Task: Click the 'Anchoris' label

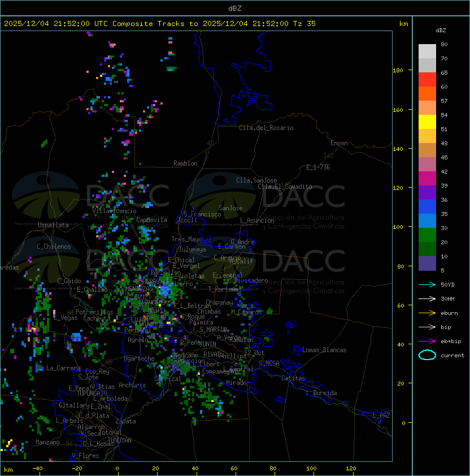Action: [x=132, y=385]
